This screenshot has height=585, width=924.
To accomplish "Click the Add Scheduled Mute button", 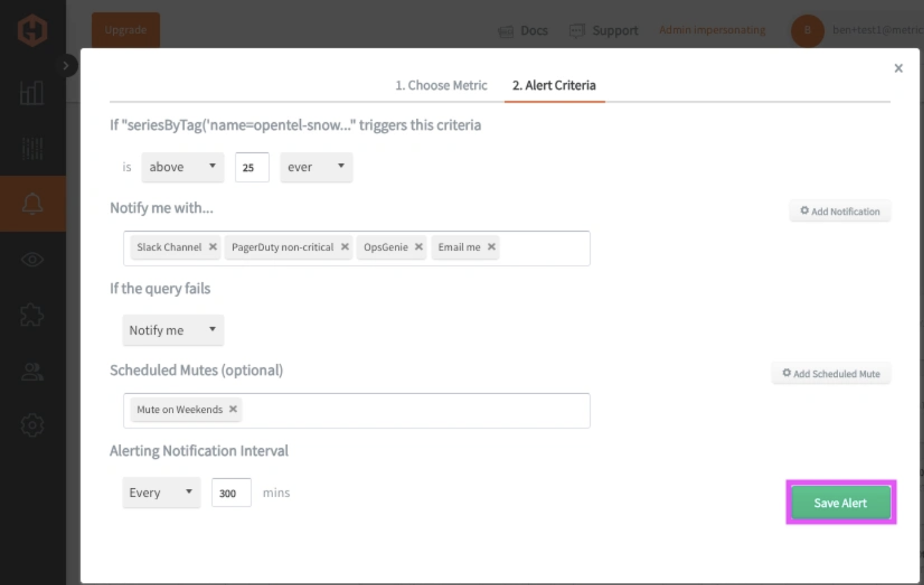I will click(831, 374).
